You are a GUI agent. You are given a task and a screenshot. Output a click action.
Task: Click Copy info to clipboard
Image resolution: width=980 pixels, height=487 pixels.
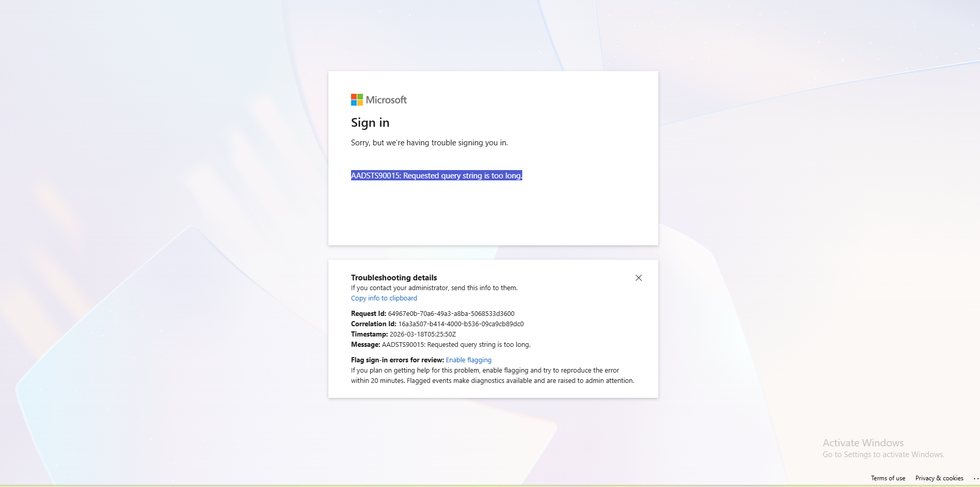point(384,298)
